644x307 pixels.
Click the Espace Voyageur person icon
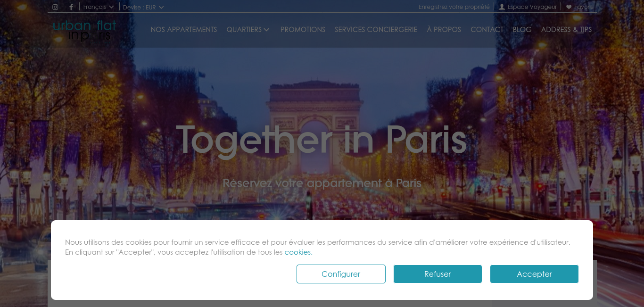click(x=502, y=7)
